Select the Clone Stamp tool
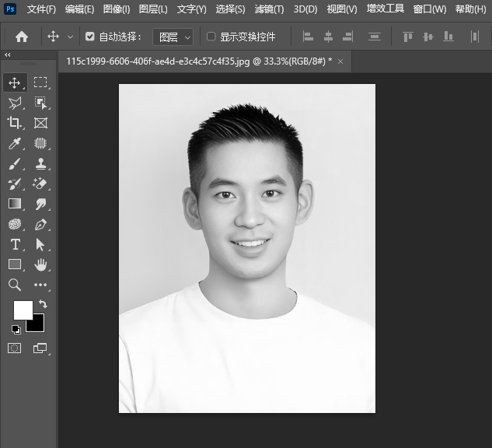This screenshot has height=448, width=492. click(40, 163)
